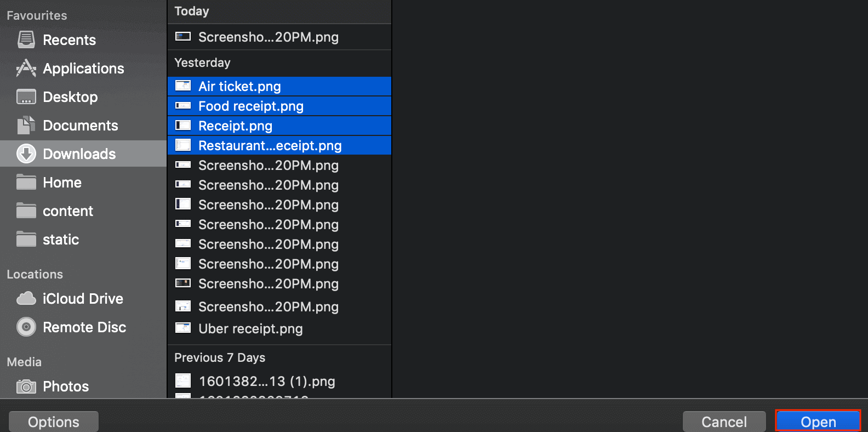Select the content folder in sidebar
Screen dimensions: 868x432
67,211
